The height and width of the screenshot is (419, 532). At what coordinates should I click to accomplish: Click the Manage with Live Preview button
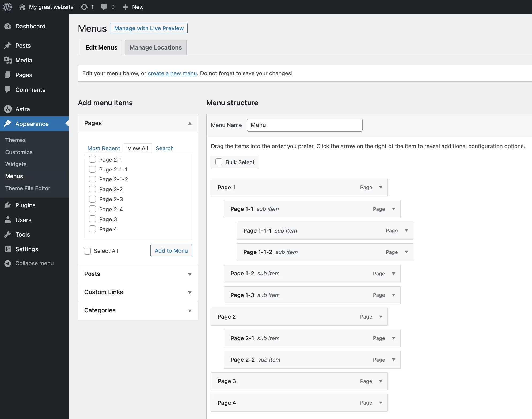(x=149, y=28)
